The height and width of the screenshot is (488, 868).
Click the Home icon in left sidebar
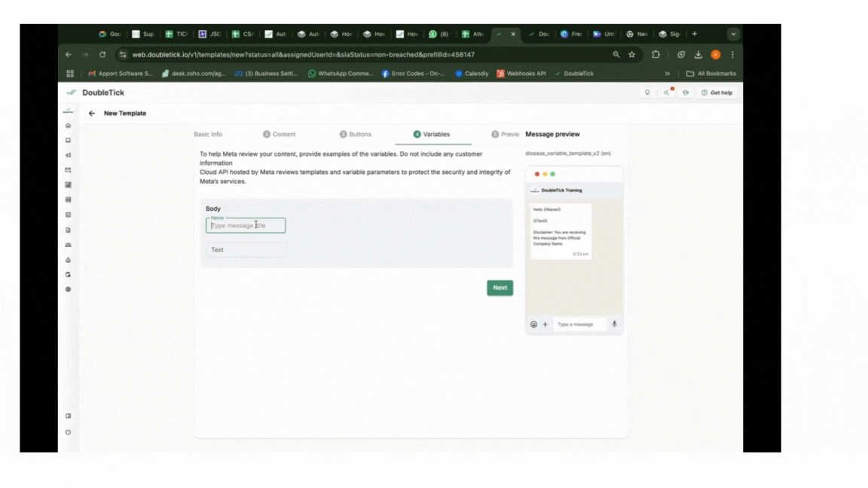69,126
